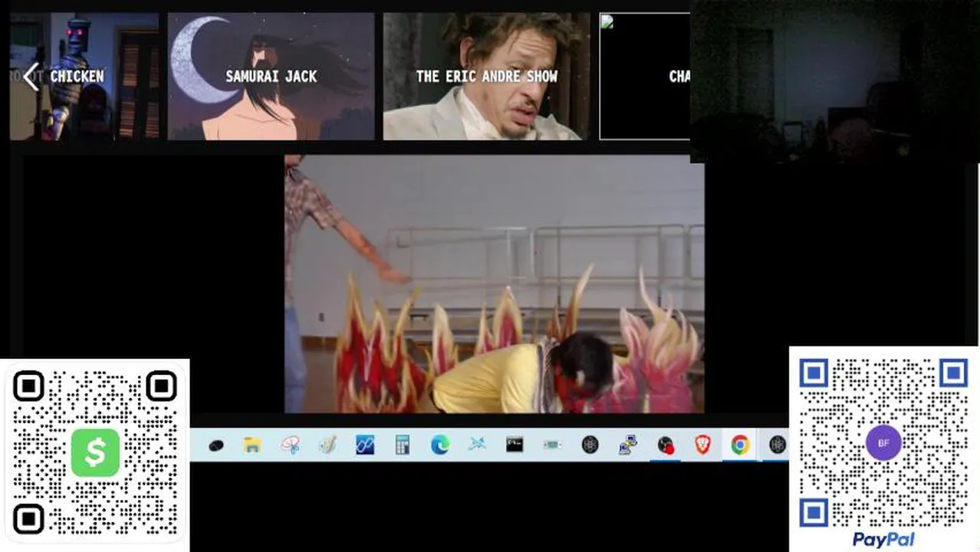Open the partly hidden CHA show tile
Viewport: 980px width, 552px height.
(645, 76)
